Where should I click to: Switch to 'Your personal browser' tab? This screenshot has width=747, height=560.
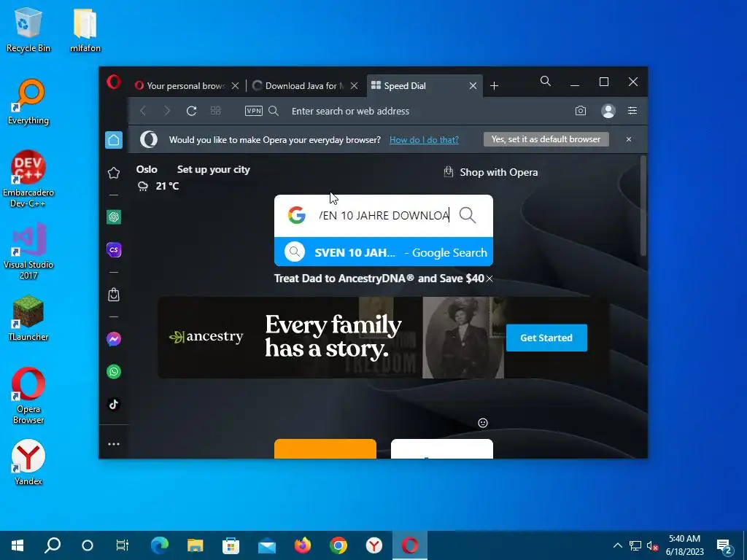[x=181, y=86]
